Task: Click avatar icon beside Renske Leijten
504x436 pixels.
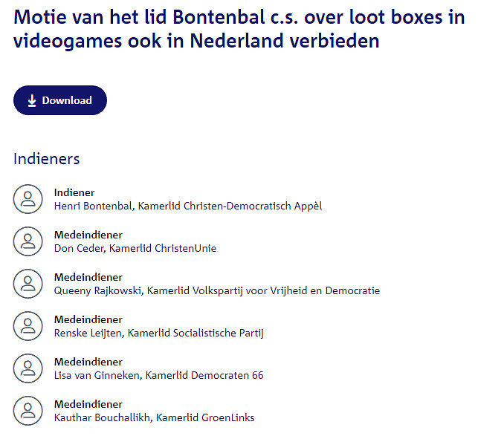Action: coord(28,326)
